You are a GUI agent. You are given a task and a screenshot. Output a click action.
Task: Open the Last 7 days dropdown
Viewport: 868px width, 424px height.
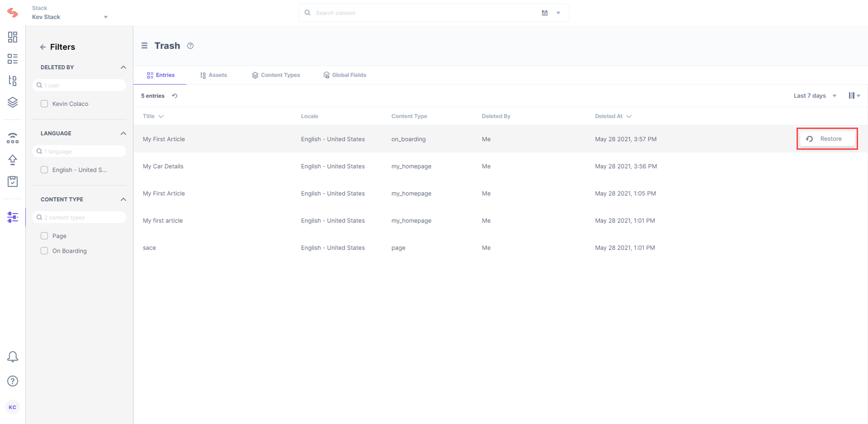tap(815, 96)
